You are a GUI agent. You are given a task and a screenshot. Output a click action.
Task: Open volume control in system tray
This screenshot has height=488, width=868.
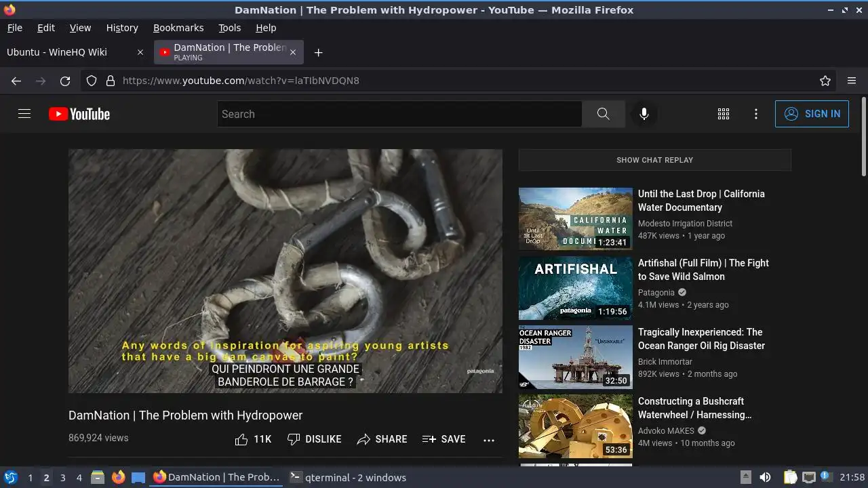click(765, 477)
